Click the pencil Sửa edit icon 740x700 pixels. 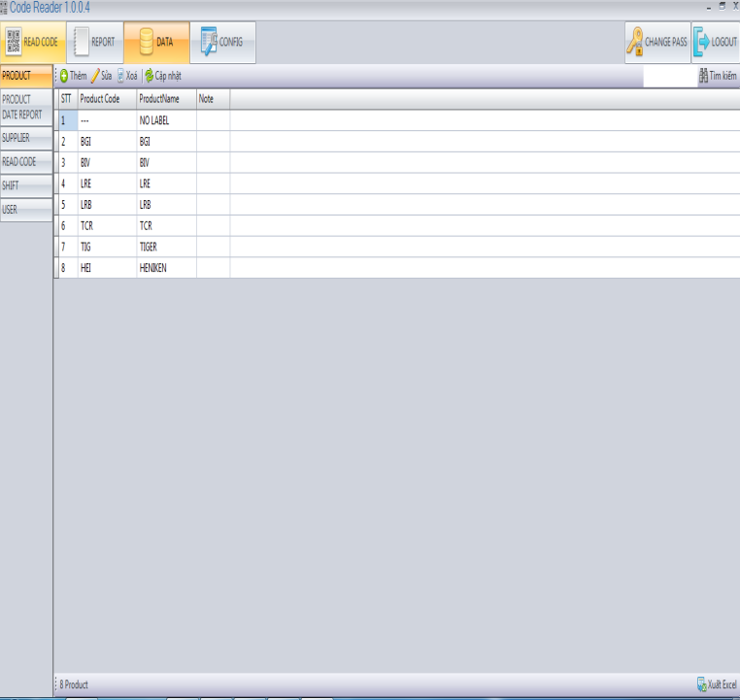[x=95, y=76]
